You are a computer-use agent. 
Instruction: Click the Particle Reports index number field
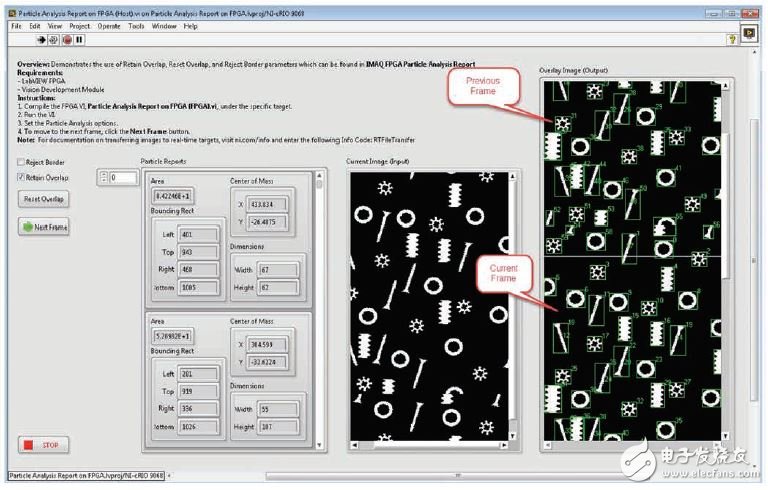tap(124, 178)
